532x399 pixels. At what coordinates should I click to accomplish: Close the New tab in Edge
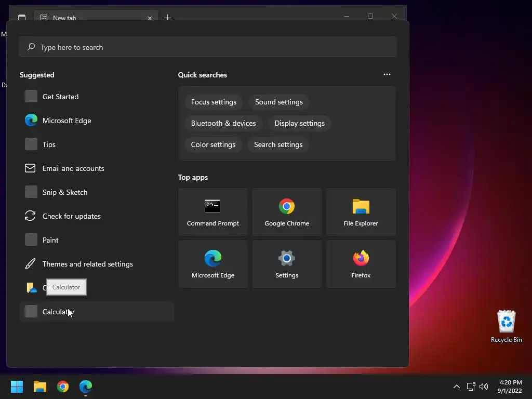tap(150, 18)
